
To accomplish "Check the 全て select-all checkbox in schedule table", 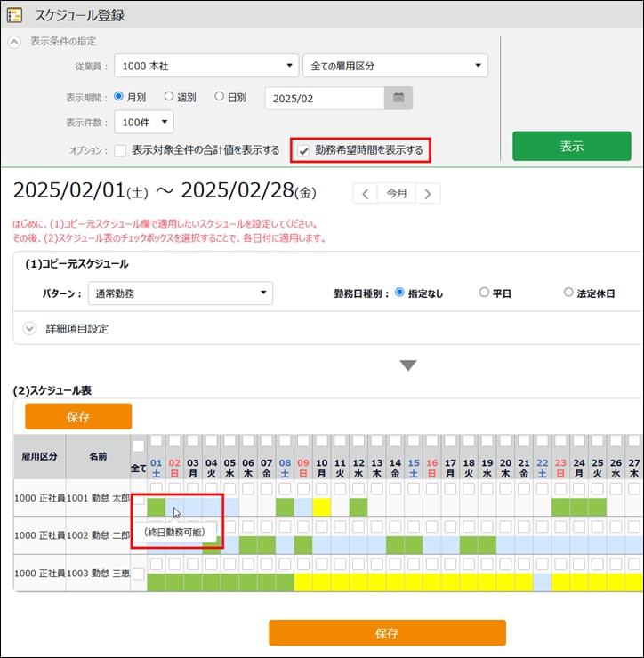I will (139, 446).
